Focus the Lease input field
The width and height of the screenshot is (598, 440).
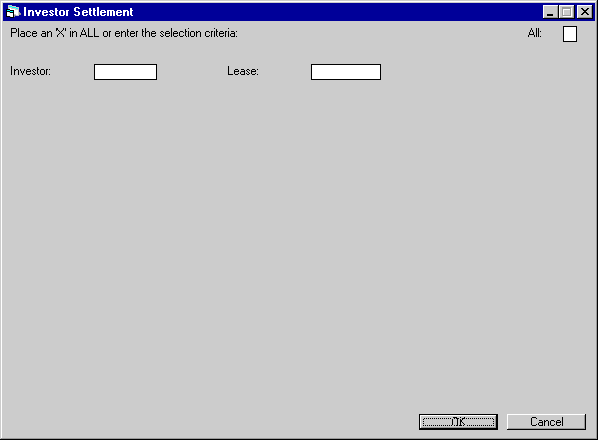pyautogui.click(x=346, y=72)
